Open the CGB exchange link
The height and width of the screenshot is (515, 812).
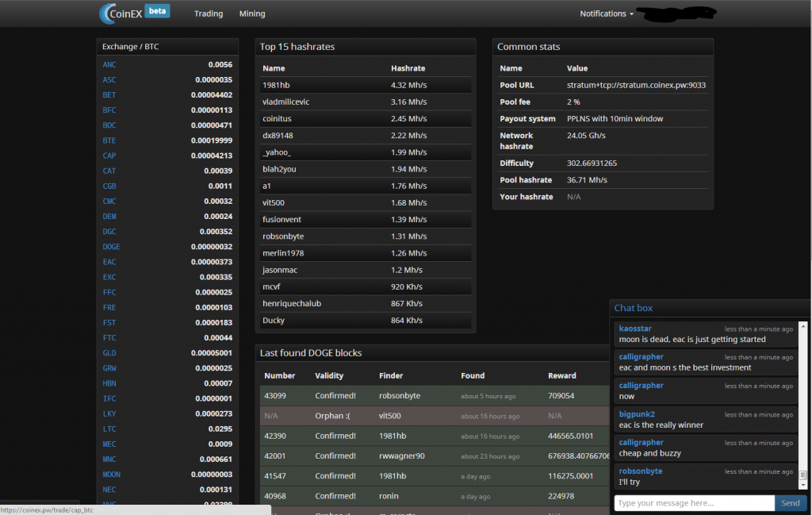point(109,186)
